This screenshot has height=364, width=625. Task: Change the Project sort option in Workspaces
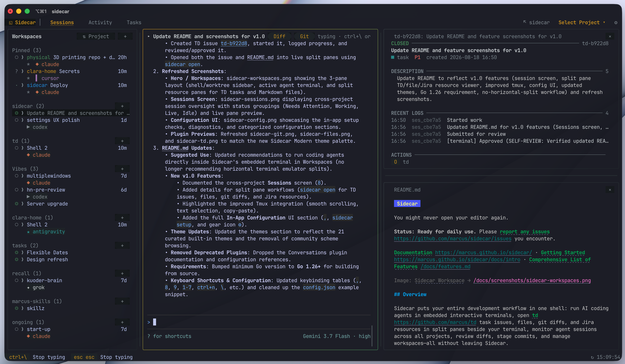pyautogui.click(x=96, y=37)
